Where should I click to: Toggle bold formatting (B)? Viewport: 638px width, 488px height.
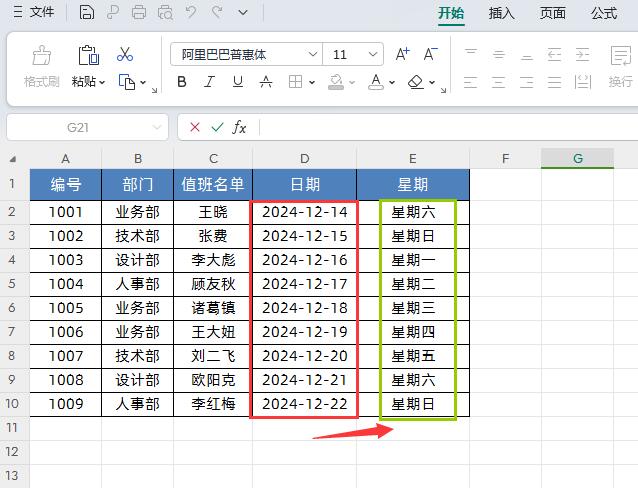pyautogui.click(x=182, y=82)
